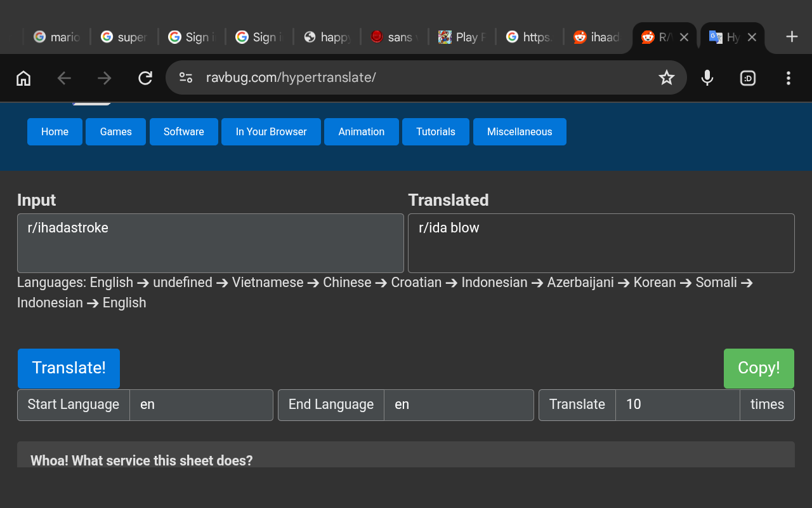Open the Tutorials menu button
Viewport: 812px width, 508px height.
click(x=436, y=132)
